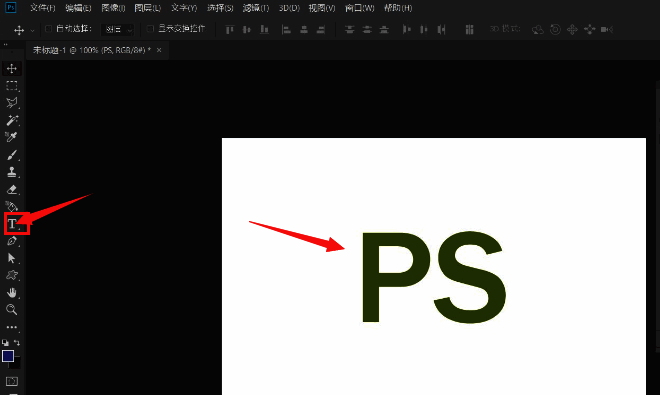Click the Ps application logo
Viewport: 660px width, 395px height.
pyautogui.click(x=11, y=8)
